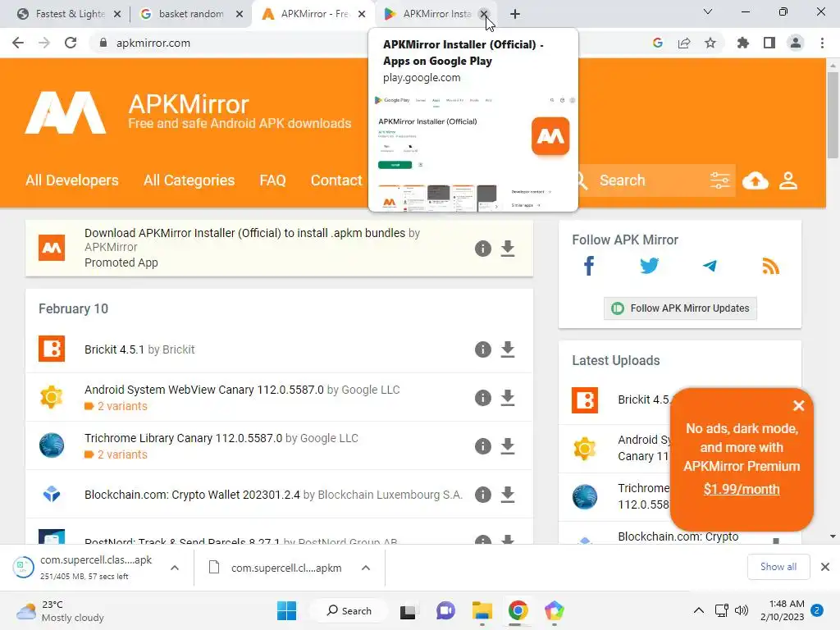Open the account login user icon
840x630 pixels.
(x=788, y=180)
